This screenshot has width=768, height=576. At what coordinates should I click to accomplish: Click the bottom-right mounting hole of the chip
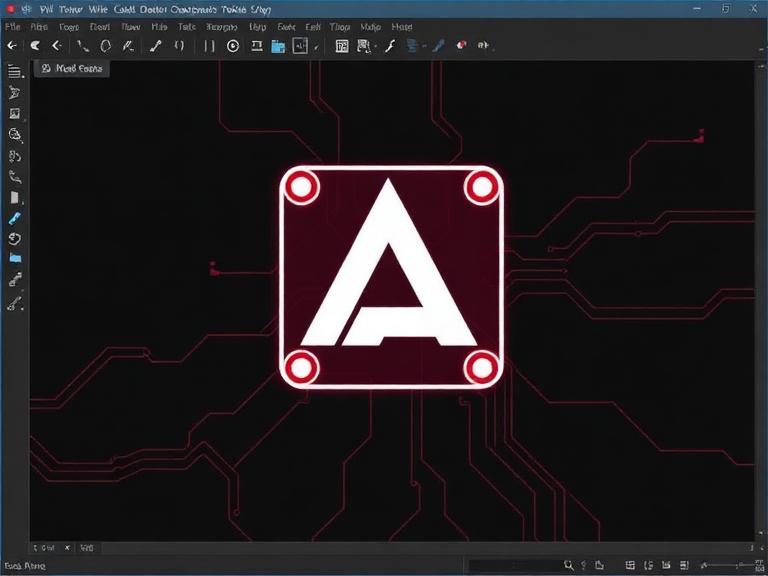pos(481,367)
